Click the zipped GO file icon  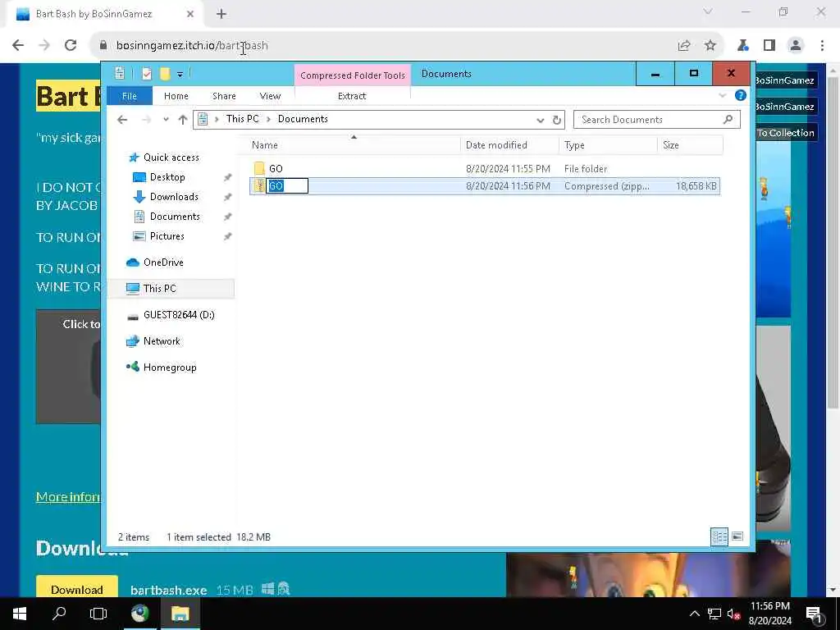(x=259, y=186)
